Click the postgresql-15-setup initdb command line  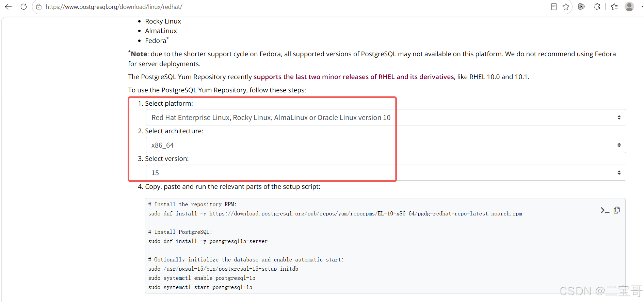[223, 269]
